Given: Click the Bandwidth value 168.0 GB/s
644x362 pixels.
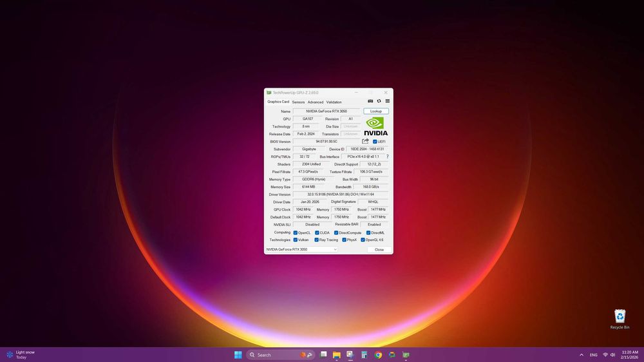Looking at the screenshot, I should click(371, 187).
